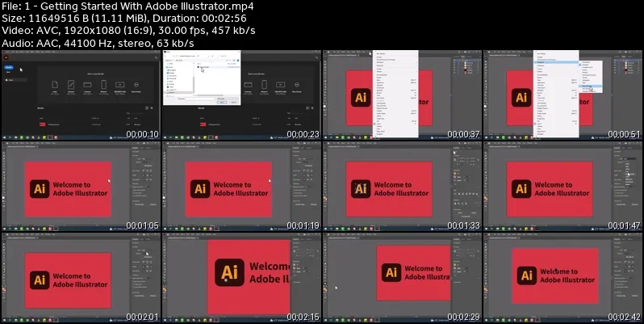Click blue New file button in 00:00:10 frame
644x324 pixels.
(x=9, y=67)
